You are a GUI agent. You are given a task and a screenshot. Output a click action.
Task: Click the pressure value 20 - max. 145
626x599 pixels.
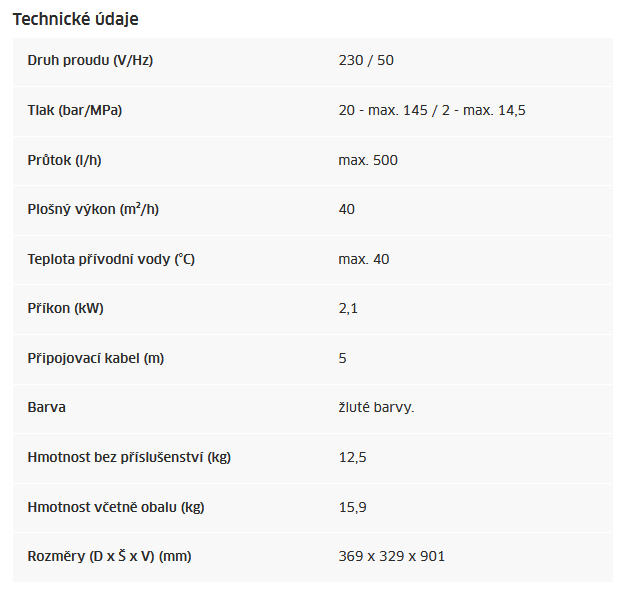383,110
